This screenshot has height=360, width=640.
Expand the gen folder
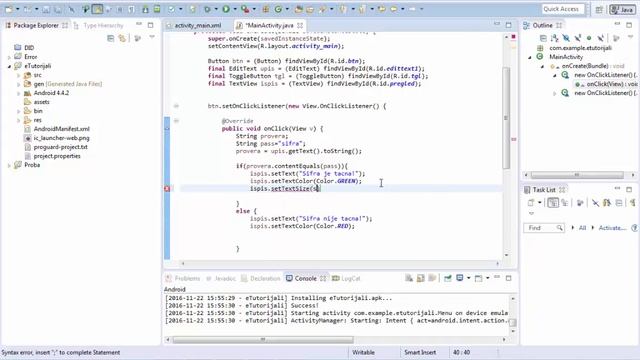point(18,84)
